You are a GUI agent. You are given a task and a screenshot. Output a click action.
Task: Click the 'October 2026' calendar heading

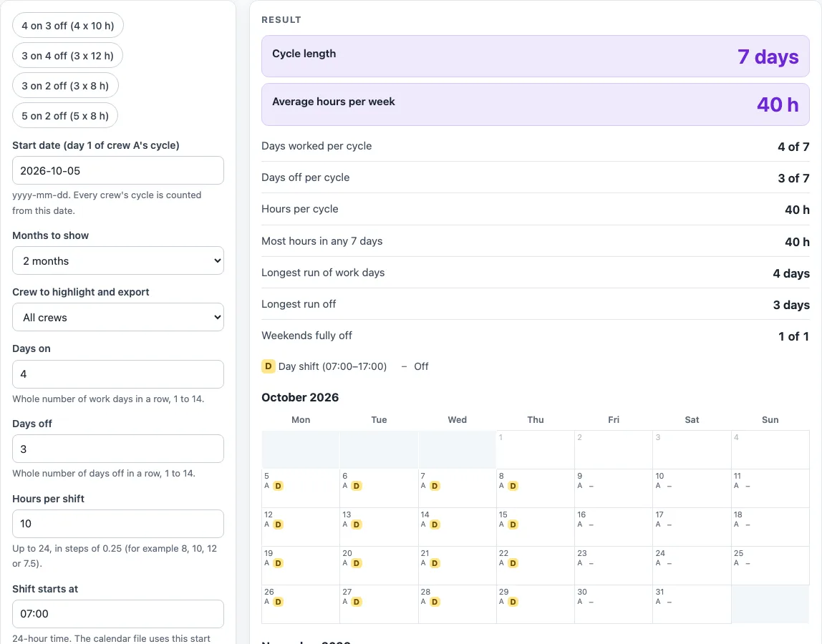click(301, 397)
